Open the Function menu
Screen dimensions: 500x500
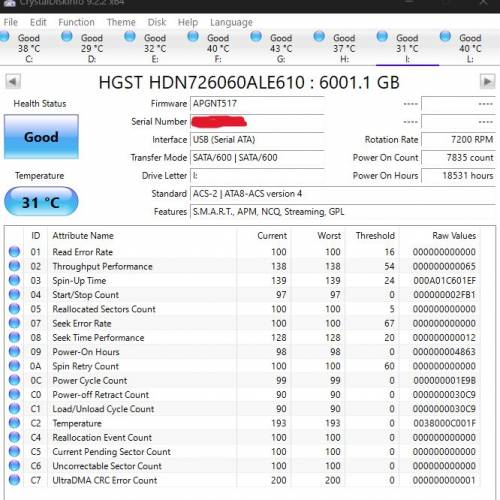click(76, 22)
